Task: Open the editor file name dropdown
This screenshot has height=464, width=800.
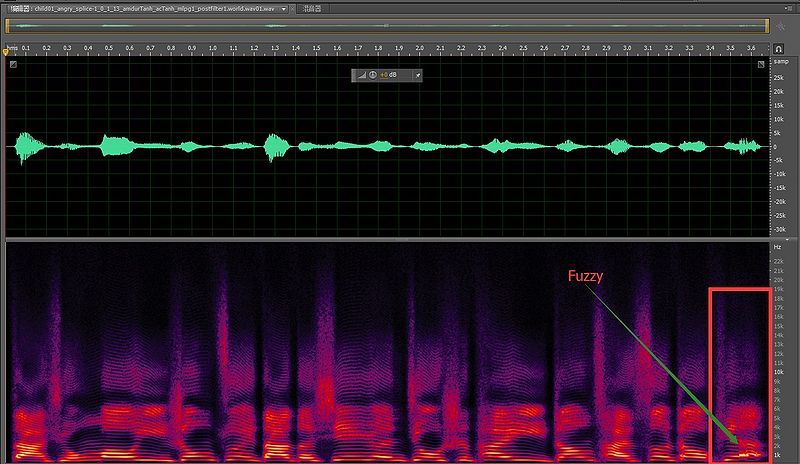Action: click(283, 7)
